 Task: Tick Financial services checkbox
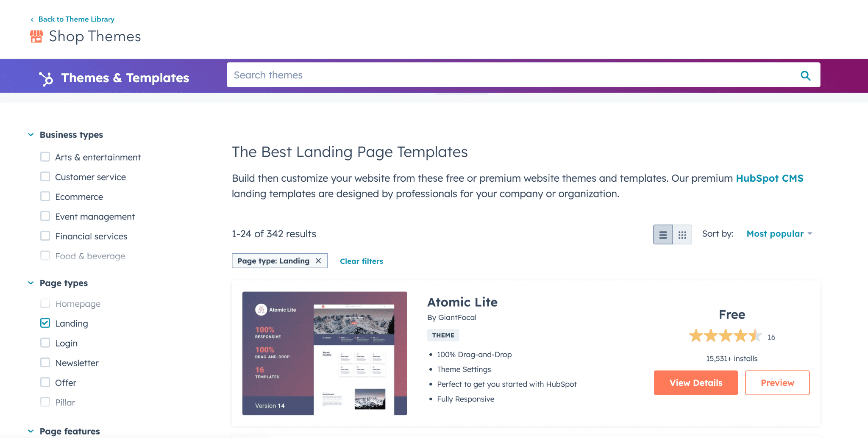[45, 236]
